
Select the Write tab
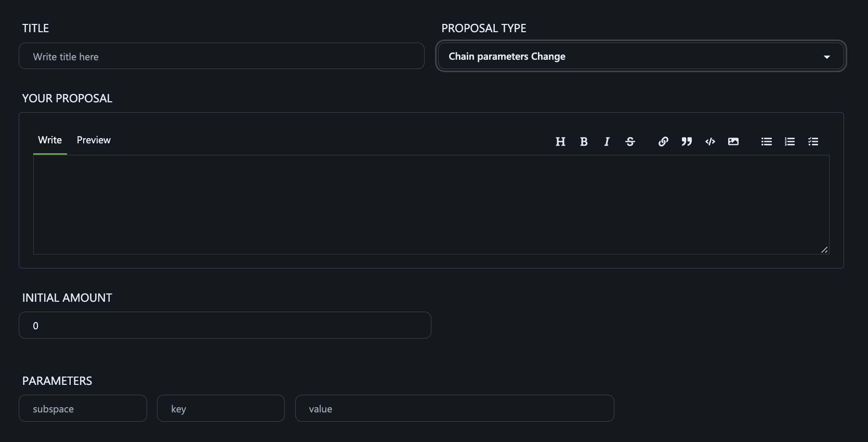tap(50, 140)
